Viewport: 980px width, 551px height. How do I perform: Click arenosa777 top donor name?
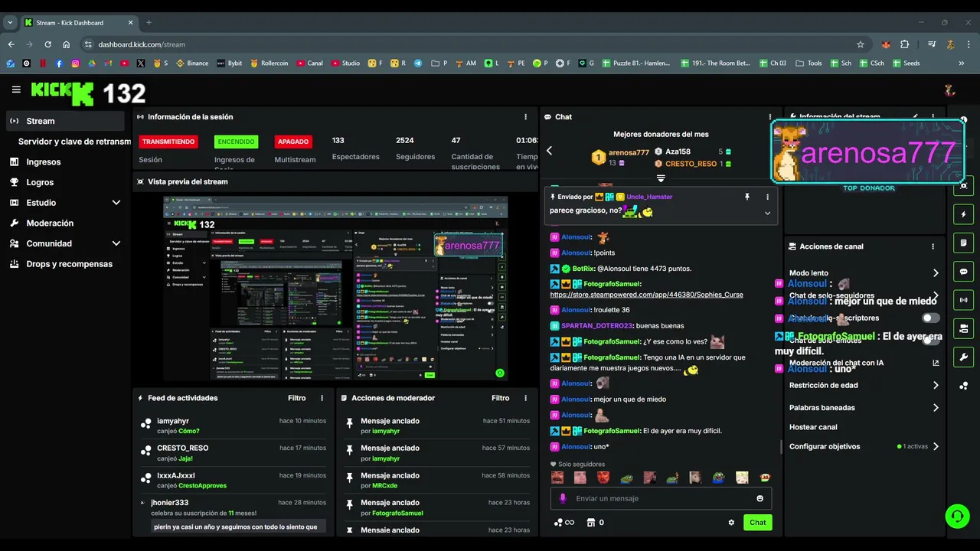point(629,152)
